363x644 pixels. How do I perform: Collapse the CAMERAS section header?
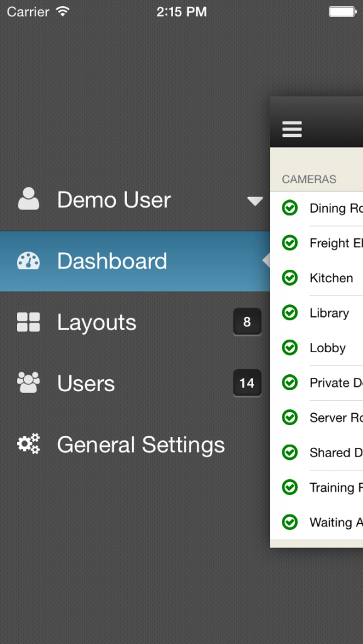click(x=308, y=179)
